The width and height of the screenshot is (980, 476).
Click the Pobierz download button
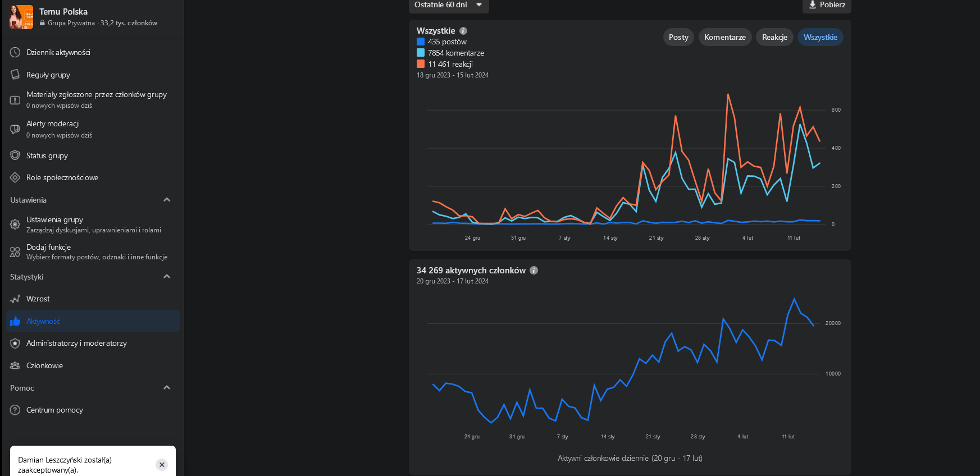[x=827, y=5]
